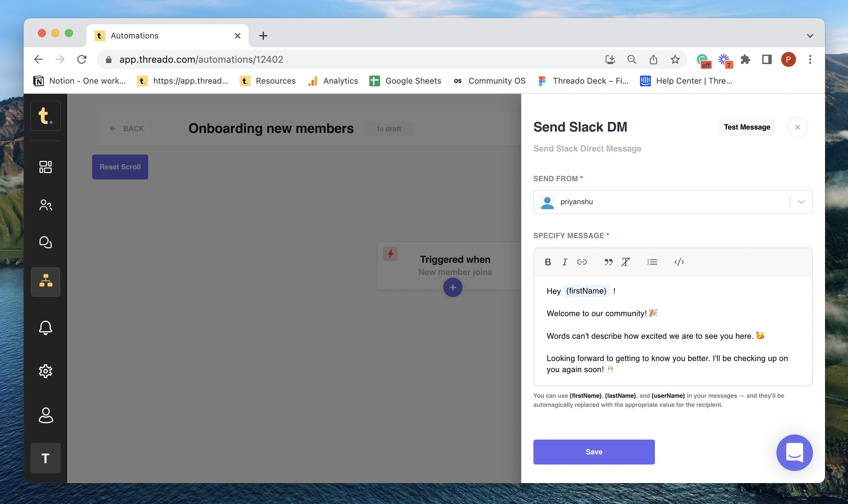Image resolution: width=848 pixels, height=504 pixels.
Task: Expand the Send From dropdown
Action: tap(801, 202)
